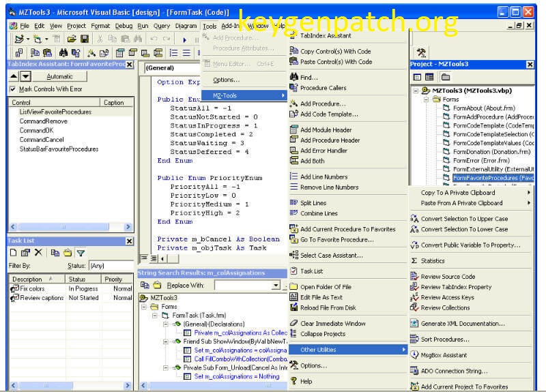
Task: Click the Toggle Folders icon in Project panel
Action: coord(446,77)
